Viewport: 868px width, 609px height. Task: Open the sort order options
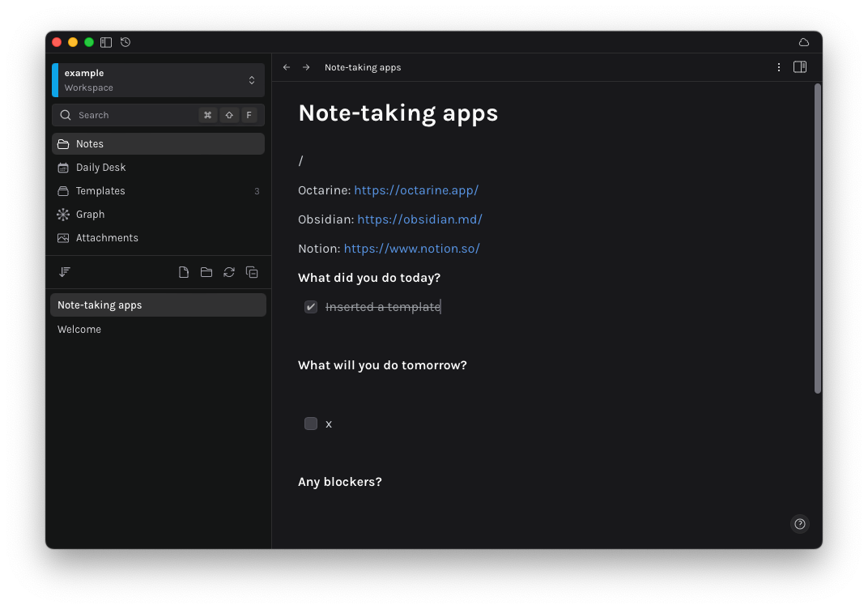65,272
